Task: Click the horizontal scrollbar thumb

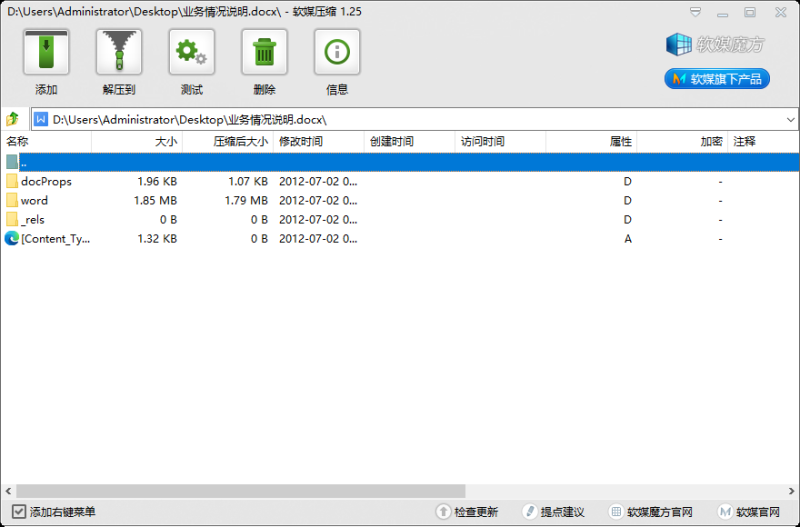Action: 241,491
